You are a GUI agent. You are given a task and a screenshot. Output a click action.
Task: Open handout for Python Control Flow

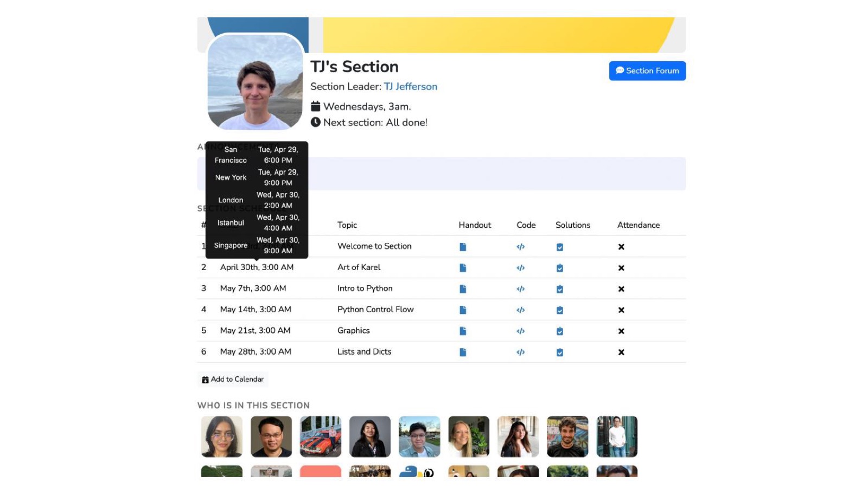(463, 310)
